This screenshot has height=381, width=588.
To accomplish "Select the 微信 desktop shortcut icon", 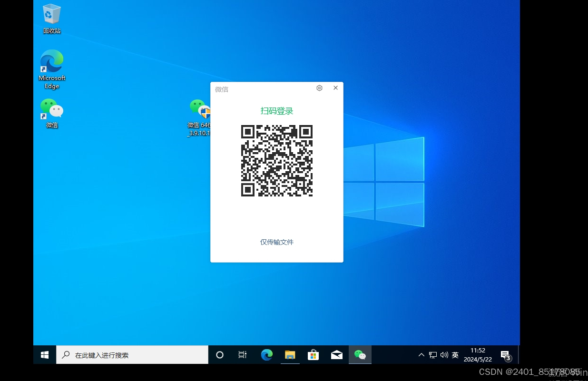I will click(x=52, y=113).
